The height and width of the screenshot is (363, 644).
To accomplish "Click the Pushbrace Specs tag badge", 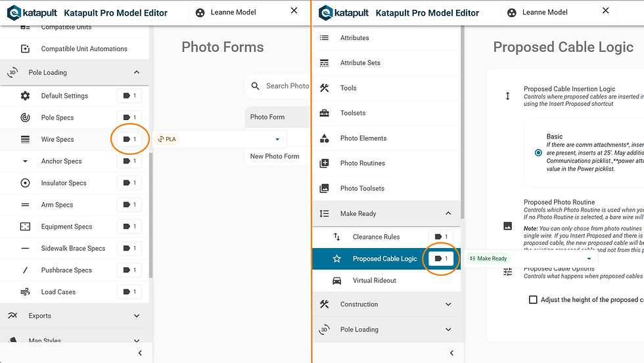I will [x=129, y=270].
